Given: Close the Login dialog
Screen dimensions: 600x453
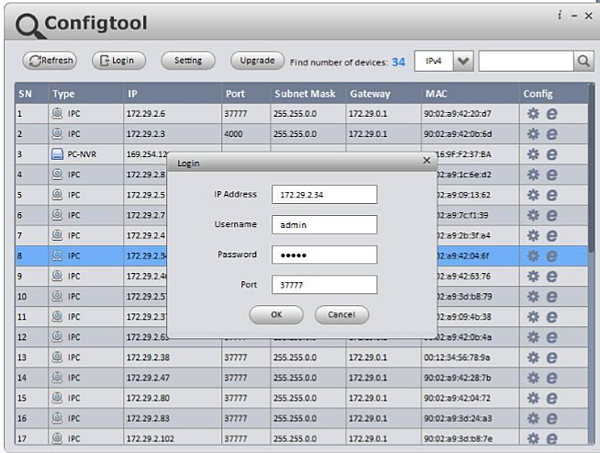Looking at the screenshot, I should [x=427, y=161].
